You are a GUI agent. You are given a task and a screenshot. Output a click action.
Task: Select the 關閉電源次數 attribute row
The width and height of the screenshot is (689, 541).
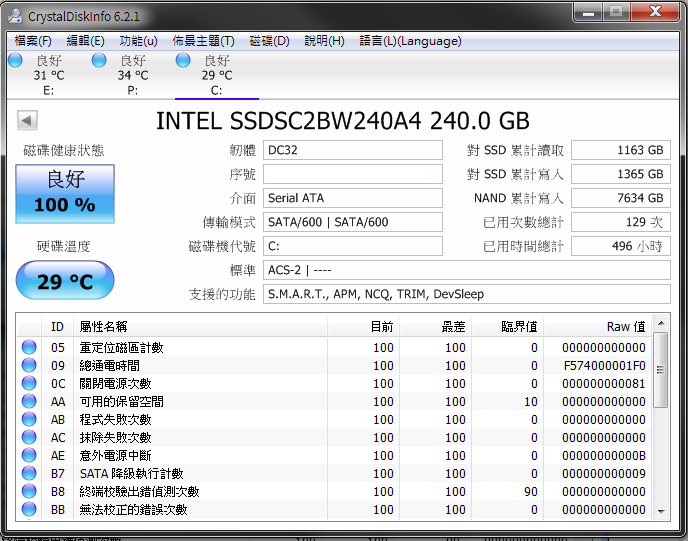(334, 383)
